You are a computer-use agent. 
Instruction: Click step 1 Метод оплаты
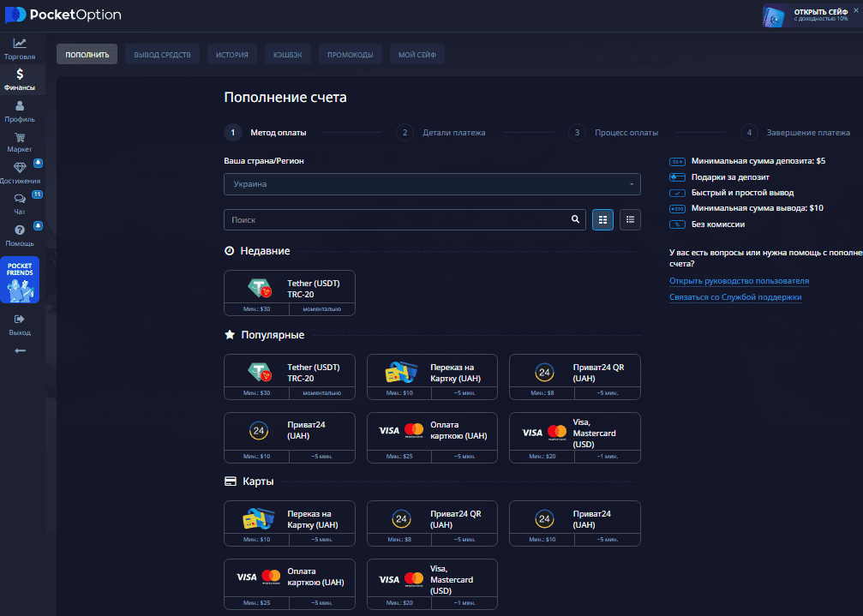[x=266, y=133]
